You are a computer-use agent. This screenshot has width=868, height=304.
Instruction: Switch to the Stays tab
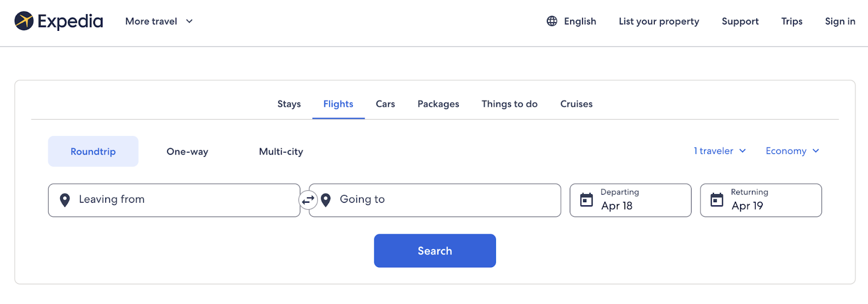289,104
